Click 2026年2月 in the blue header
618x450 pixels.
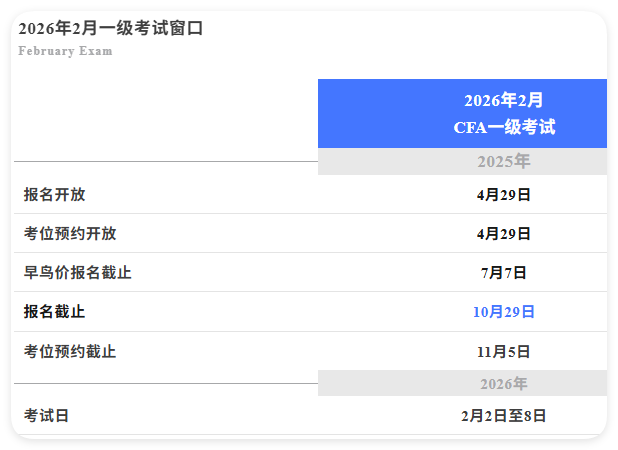coord(503,100)
